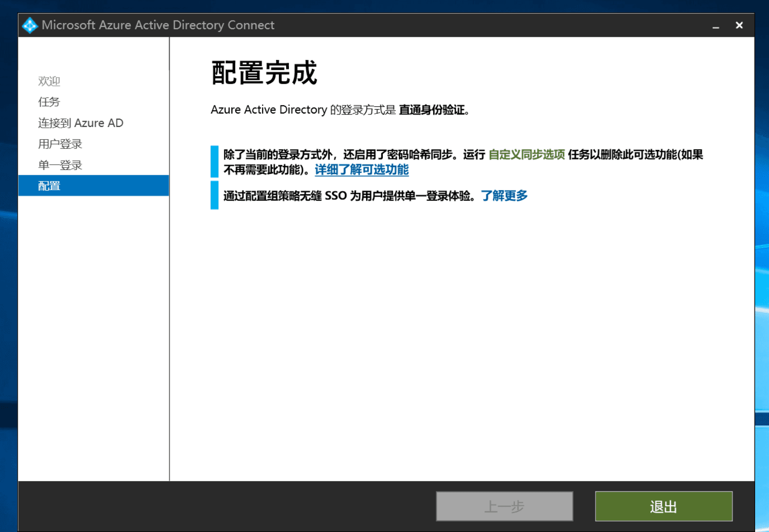Click the Azure AD Connect logo icon
769x532 pixels.
coord(30,25)
